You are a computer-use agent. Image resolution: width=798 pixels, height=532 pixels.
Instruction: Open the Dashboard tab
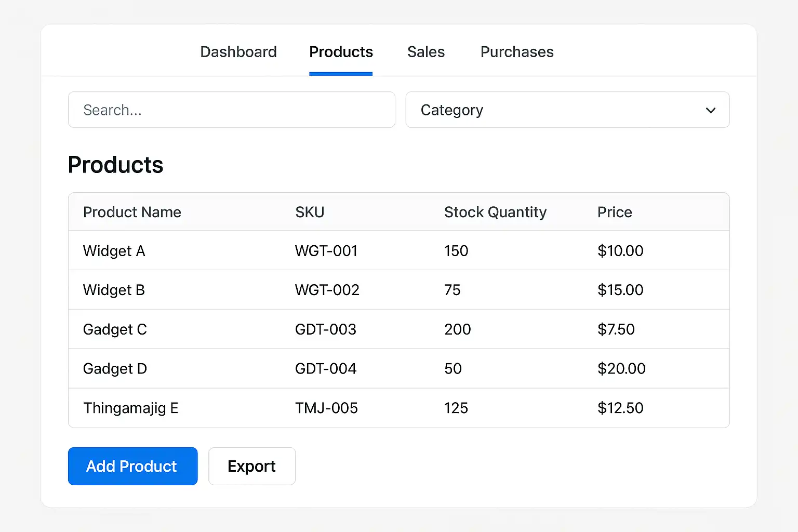click(238, 52)
